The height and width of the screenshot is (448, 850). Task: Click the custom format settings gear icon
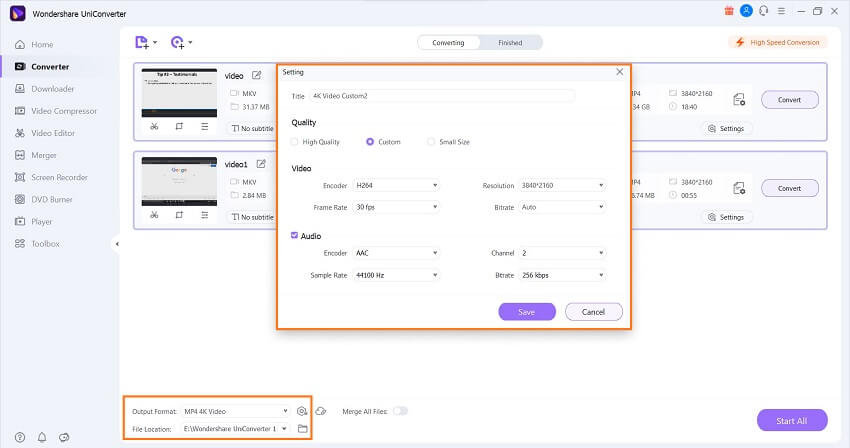[x=302, y=411]
